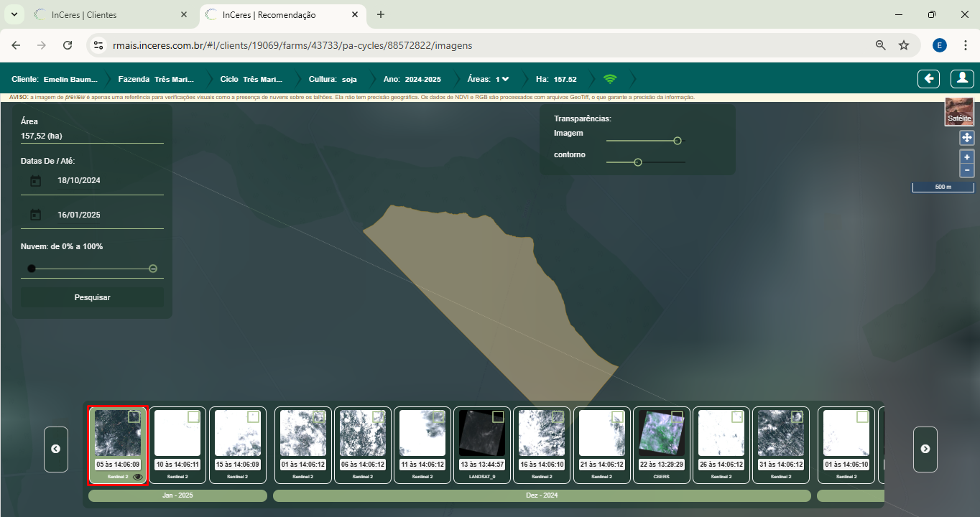Open Cultura soja breadcrumb
This screenshot has width=980, height=517.
click(333, 79)
